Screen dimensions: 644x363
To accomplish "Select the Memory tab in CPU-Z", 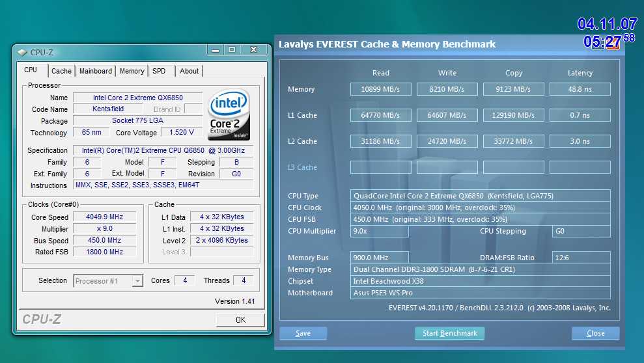I will (x=132, y=71).
